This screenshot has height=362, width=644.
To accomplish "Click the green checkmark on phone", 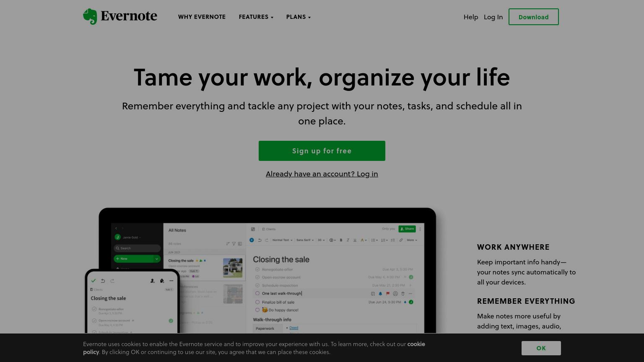I will click(x=93, y=281).
